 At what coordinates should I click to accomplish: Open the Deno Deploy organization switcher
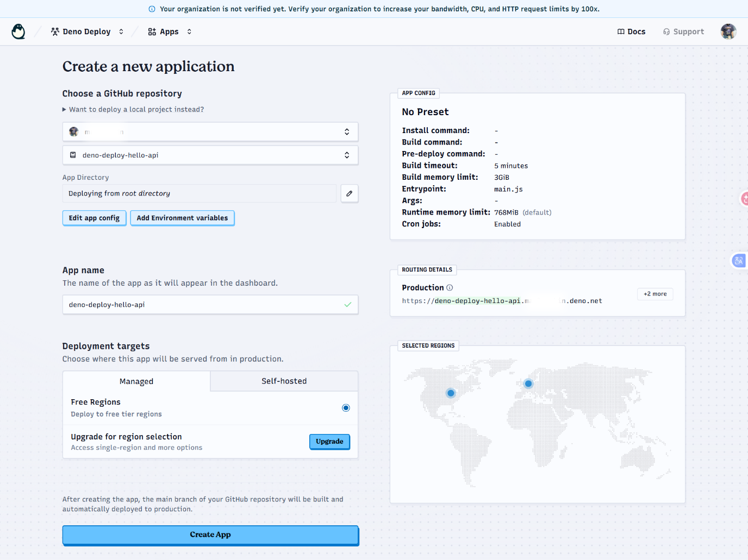click(x=87, y=32)
